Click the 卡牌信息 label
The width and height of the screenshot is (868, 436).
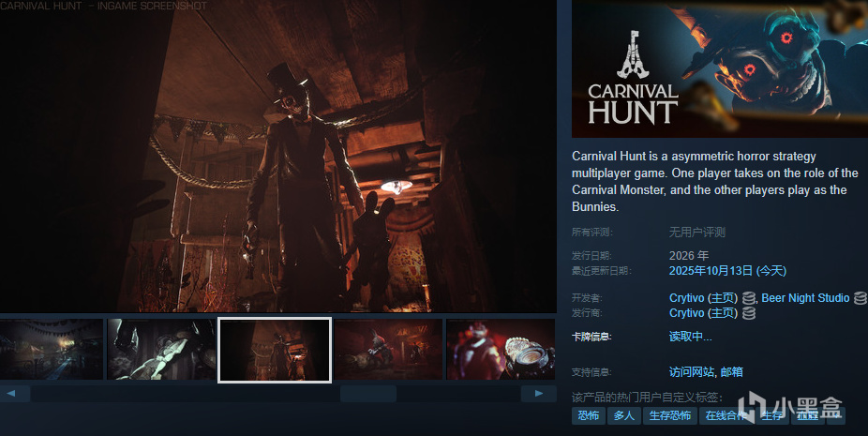pos(591,337)
